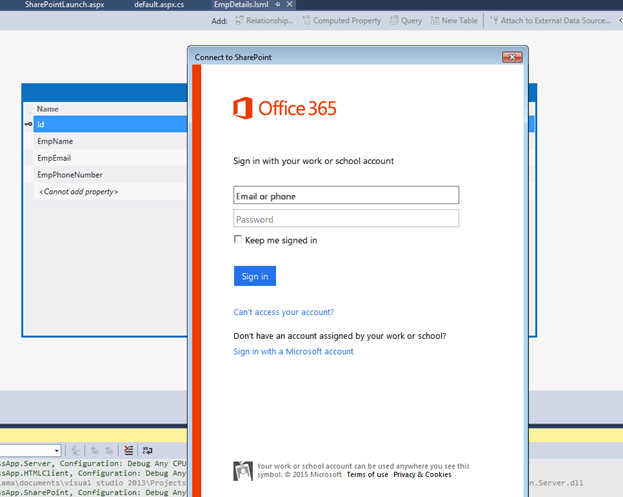623x497 pixels.
Task: Switch to the SharePointLaunch.aspx tab
Action: (x=64, y=5)
